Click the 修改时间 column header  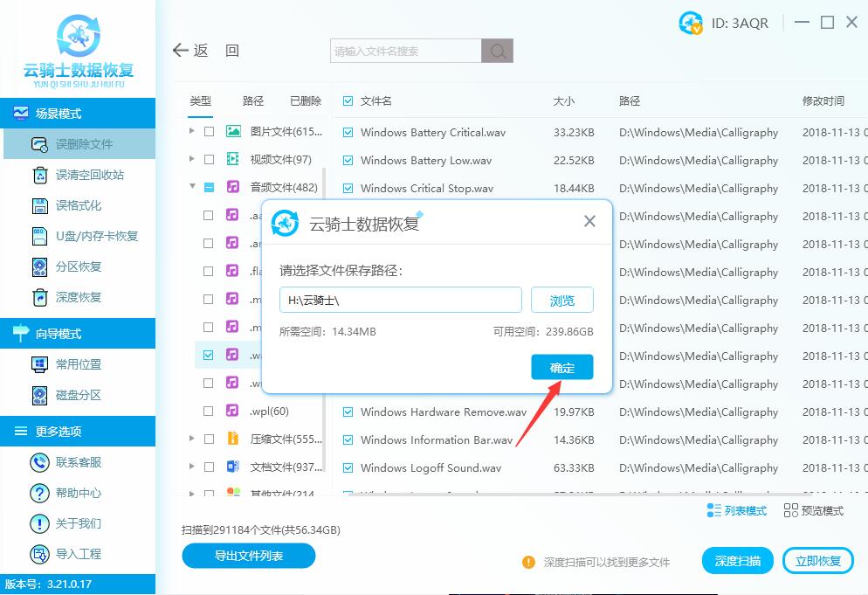click(823, 100)
